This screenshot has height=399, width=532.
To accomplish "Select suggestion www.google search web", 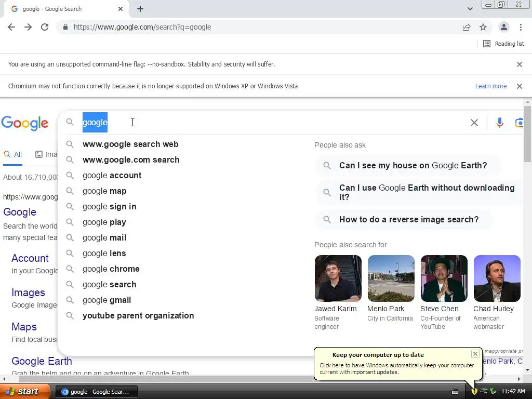I will coord(130,144).
